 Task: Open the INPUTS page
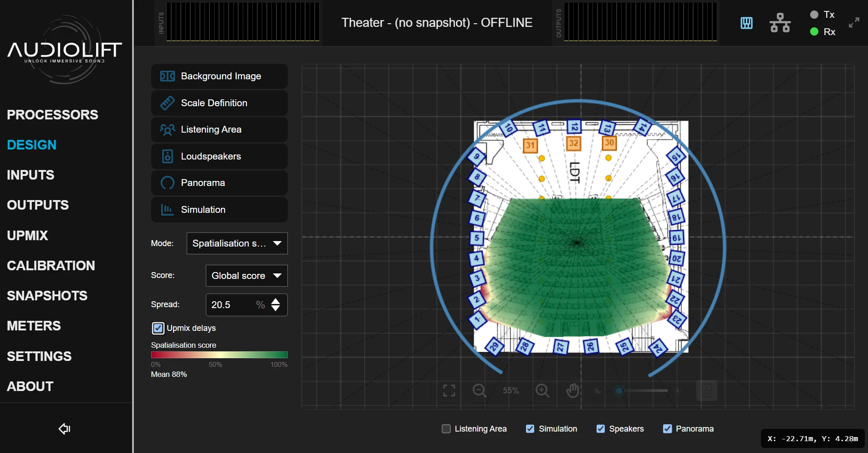tap(31, 175)
